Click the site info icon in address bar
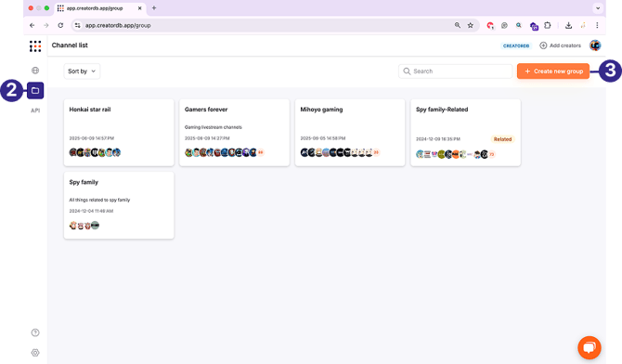 click(x=78, y=25)
